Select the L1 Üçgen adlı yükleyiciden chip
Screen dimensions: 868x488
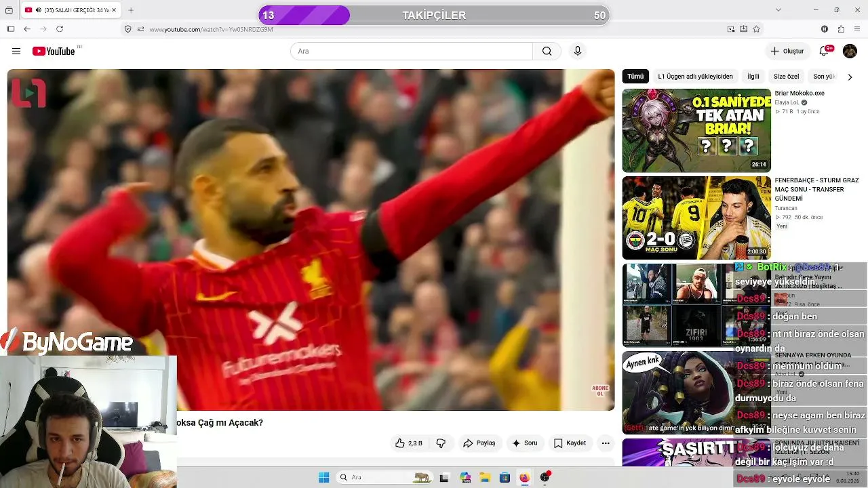pos(695,77)
